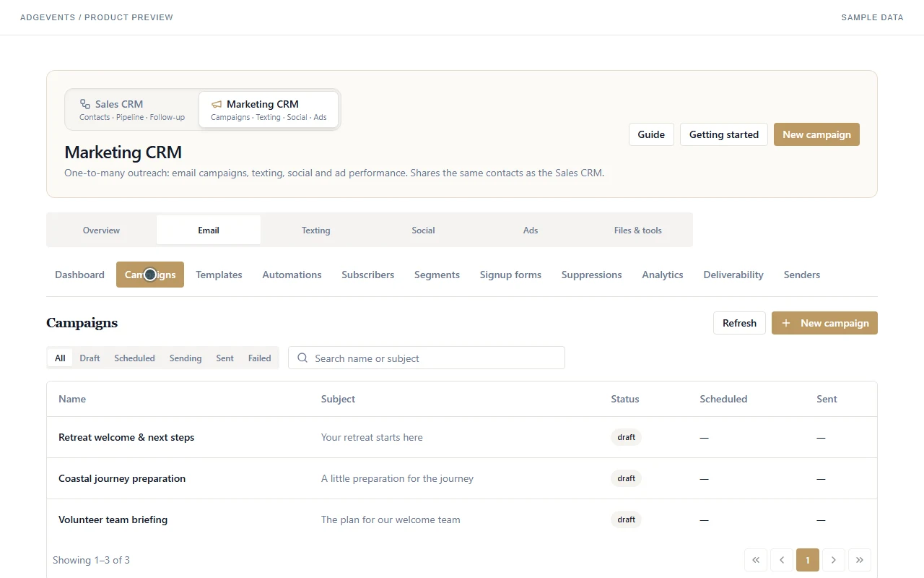The height and width of the screenshot is (578, 924).
Task: Open the Email tab
Action: (209, 230)
